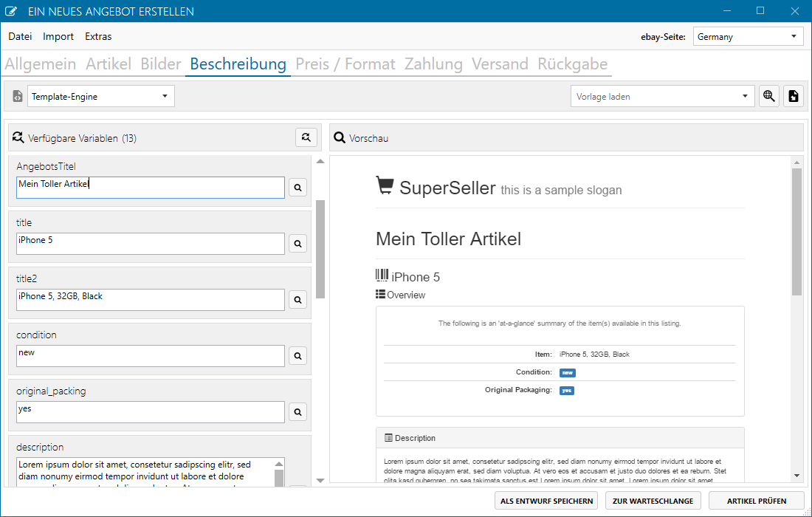Click the title input containing iPhone 5

coord(150,244)
